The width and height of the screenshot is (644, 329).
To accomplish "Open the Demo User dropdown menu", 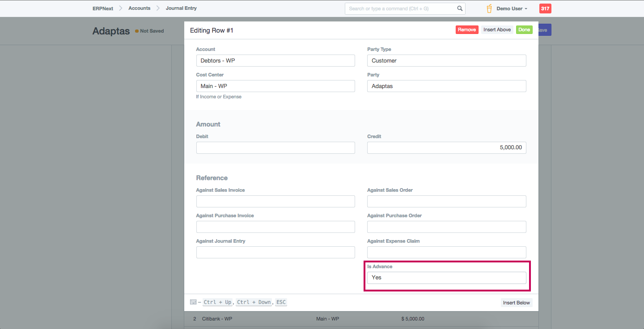I will [512, 8].
